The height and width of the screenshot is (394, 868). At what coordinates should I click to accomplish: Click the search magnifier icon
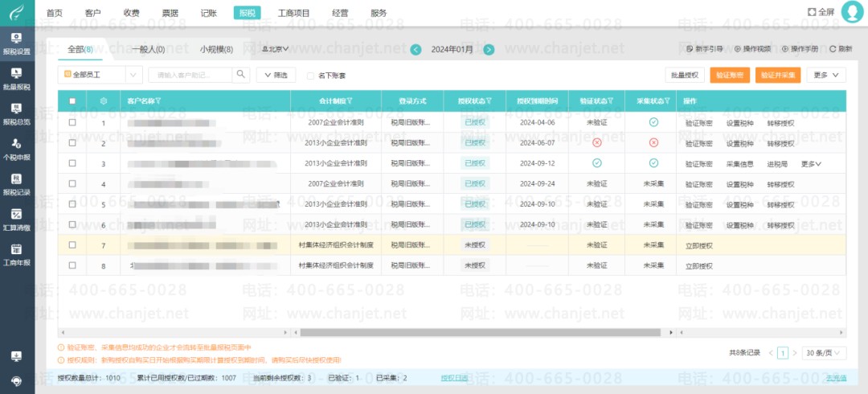point(241,74)
